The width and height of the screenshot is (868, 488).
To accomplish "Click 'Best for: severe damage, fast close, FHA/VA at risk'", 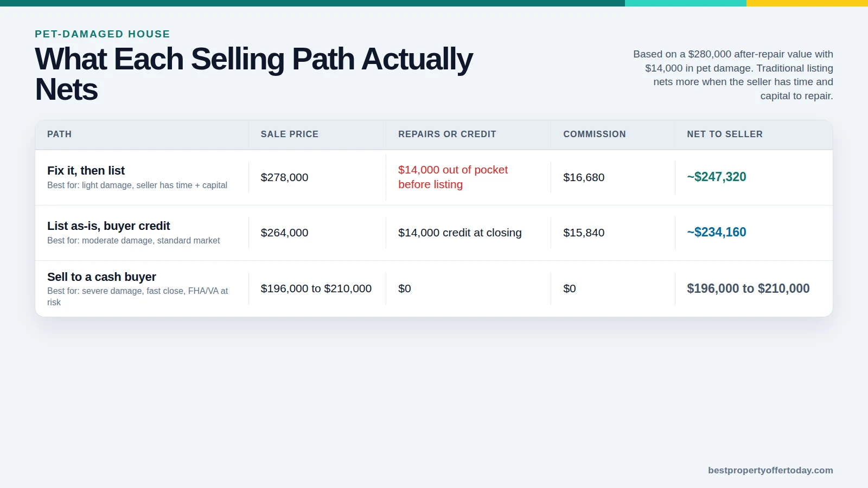I will click(137, 297).
